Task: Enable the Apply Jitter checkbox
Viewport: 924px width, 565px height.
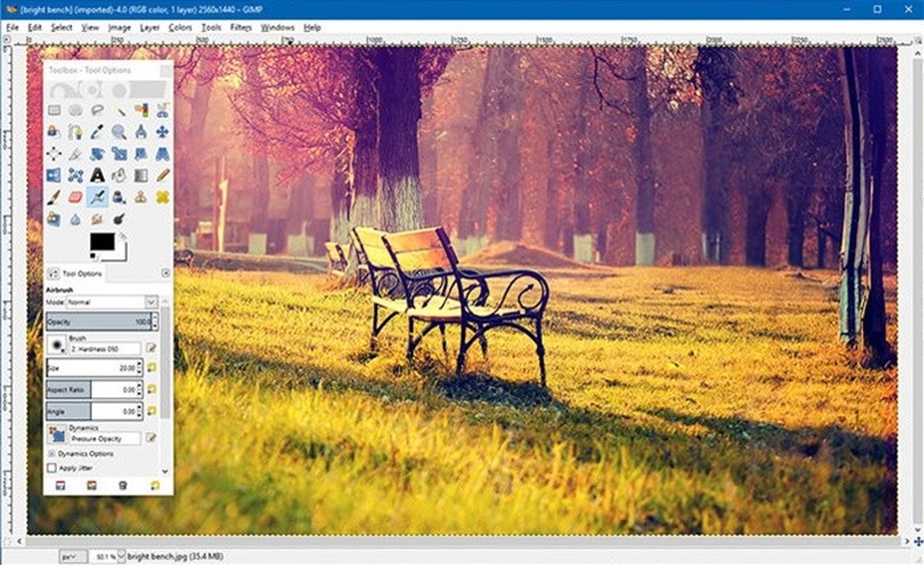Action: pyautogui.click(x=53, y=467)
